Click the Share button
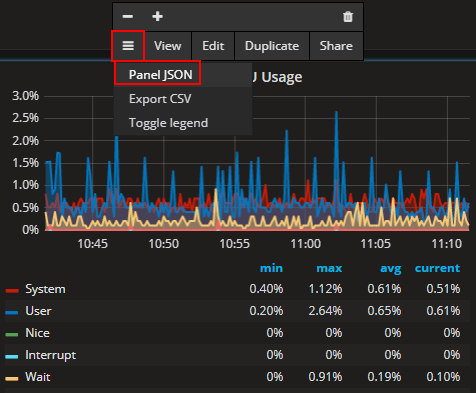 [336, 46]
